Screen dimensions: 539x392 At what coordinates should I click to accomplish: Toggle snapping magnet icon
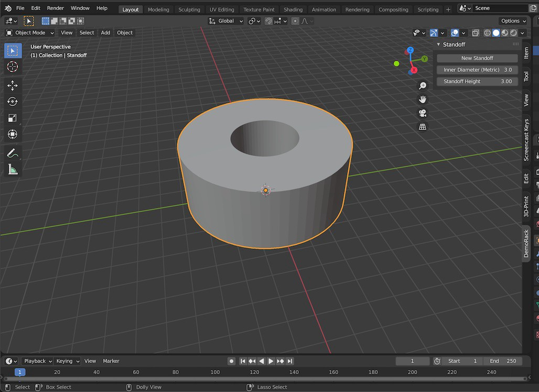tap(268, 21)
